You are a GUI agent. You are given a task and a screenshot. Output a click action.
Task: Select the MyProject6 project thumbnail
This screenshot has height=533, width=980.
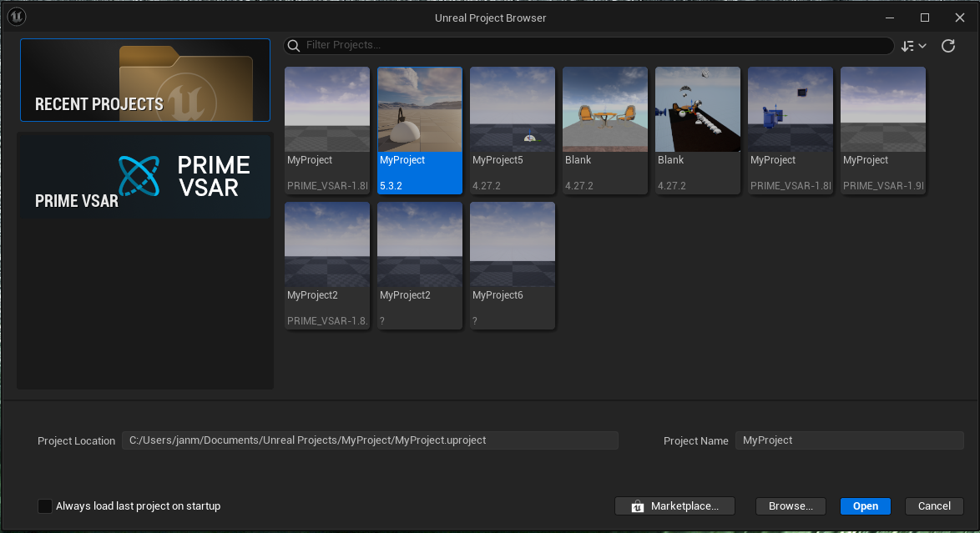pos(513,244)
